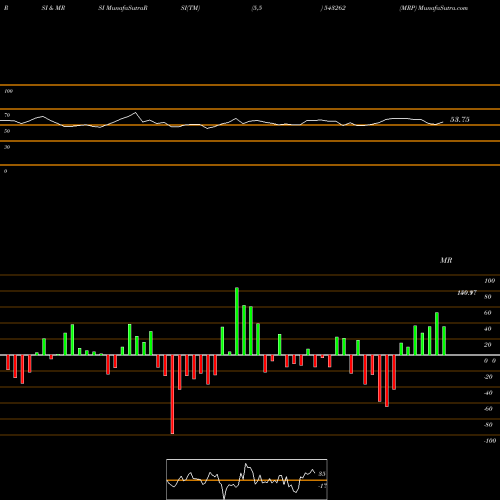Click the -60 label on the MR axis
Screen dimensions: 500x500
pos(488,409)
